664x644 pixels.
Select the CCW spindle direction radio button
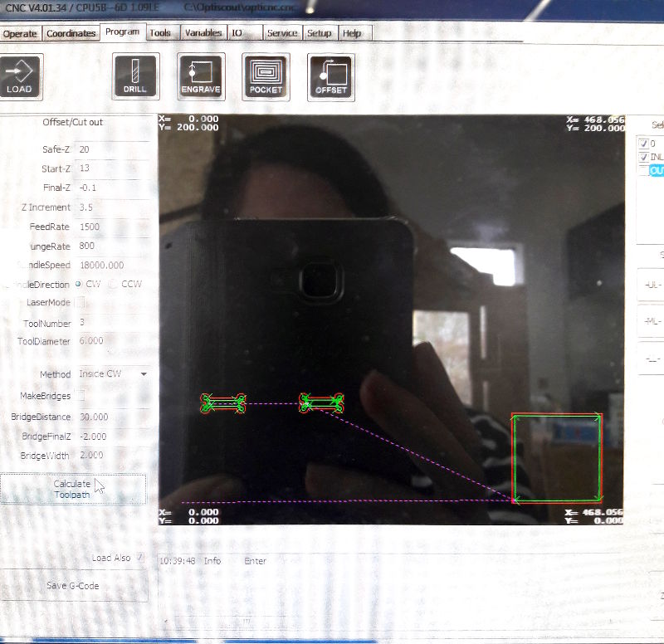click(113, 284)
